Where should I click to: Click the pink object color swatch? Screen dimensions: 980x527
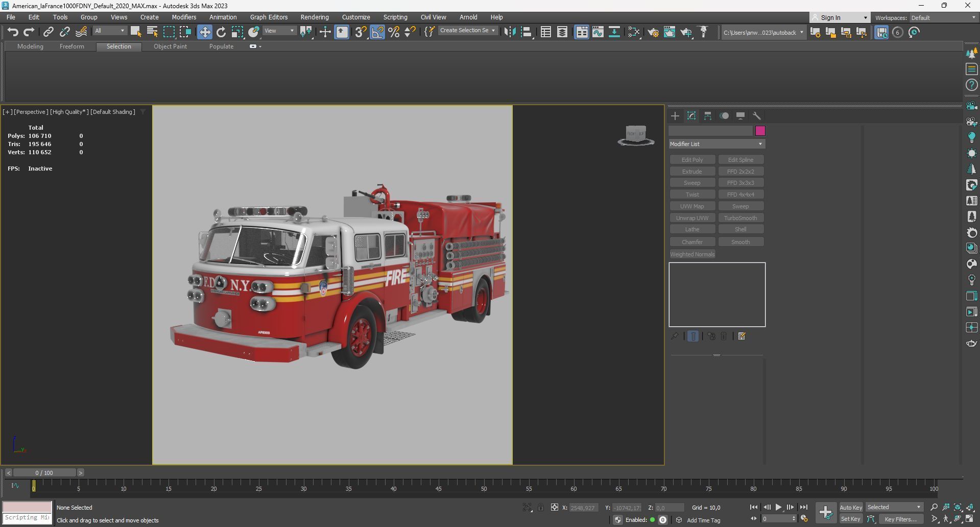pos(760,131)
